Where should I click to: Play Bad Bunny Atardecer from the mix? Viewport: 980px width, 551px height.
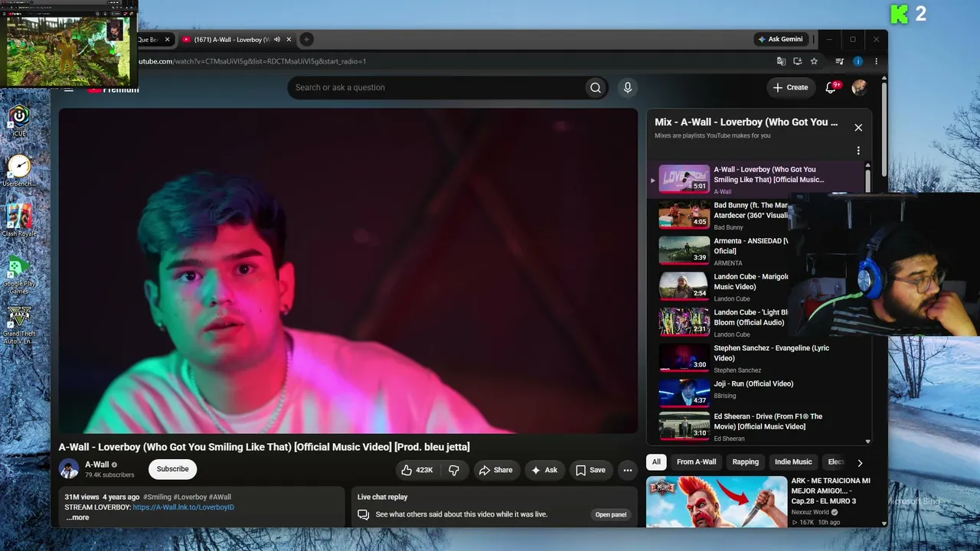(x=684, y=215)
